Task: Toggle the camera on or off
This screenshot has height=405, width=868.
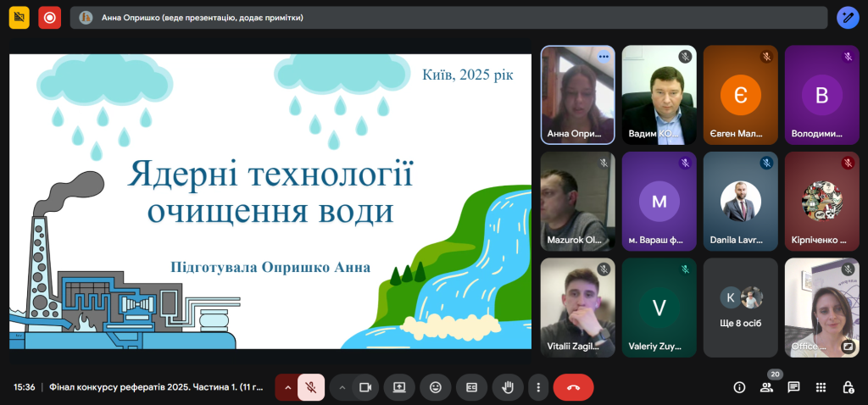Action: (x=365, y=387)
